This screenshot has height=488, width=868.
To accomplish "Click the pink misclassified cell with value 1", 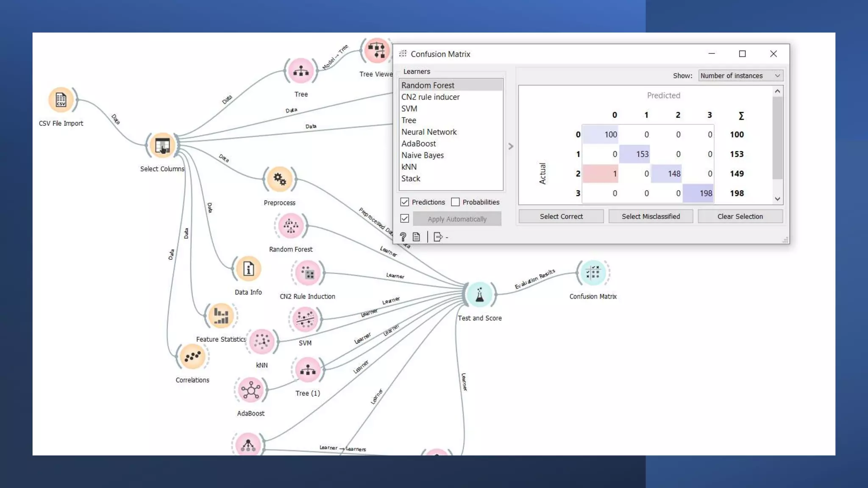I will coord(600,174).
